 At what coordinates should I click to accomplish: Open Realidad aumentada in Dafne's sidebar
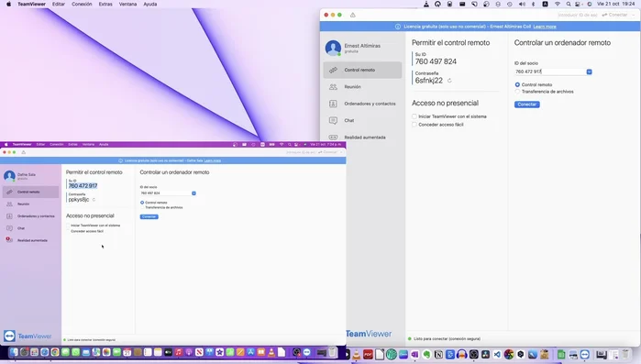coord(30,240)
